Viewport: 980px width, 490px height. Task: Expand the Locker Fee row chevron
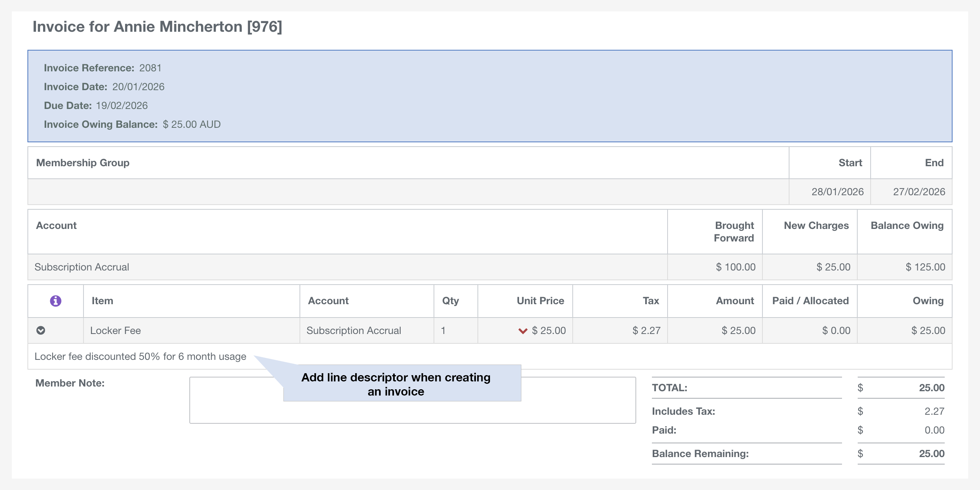click(x=41, y=330)
